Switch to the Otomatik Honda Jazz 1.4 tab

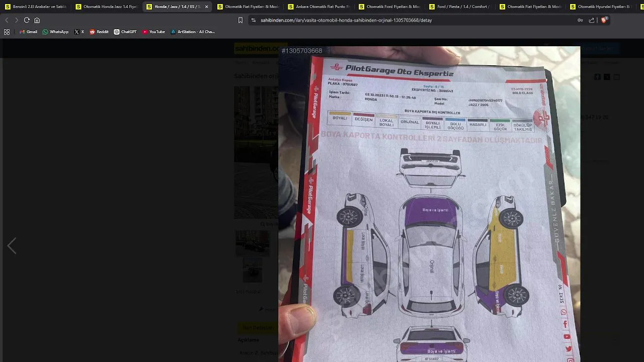[x=107, y=7]
